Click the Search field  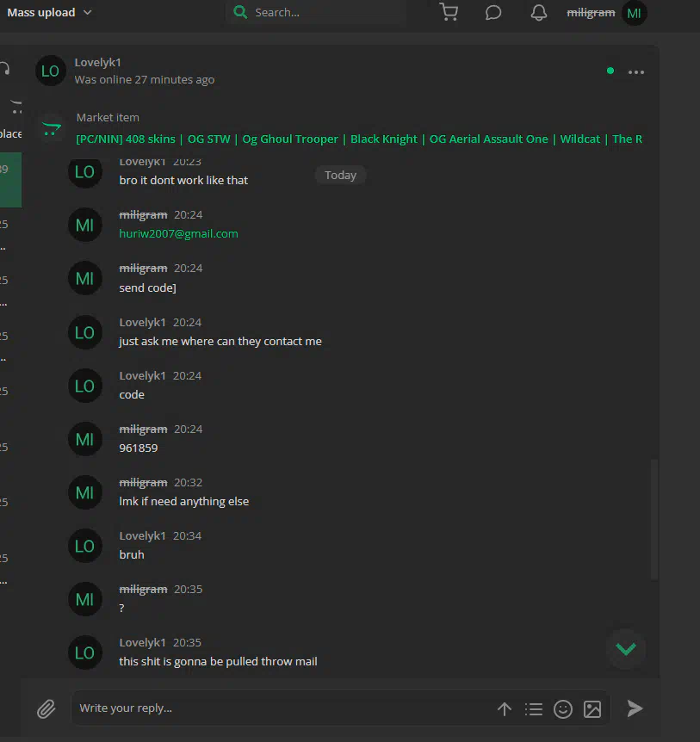[x=316, y=12]
